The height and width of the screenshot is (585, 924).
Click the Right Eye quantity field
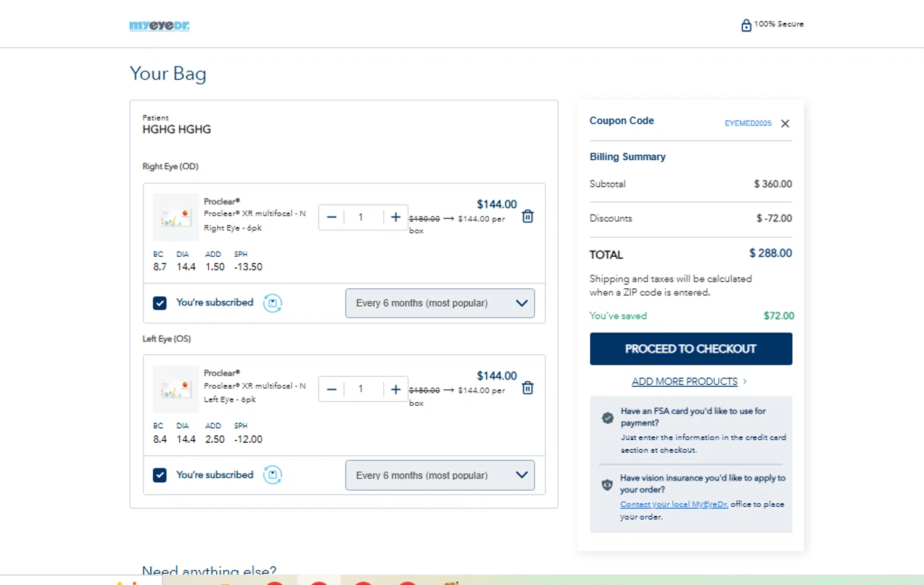363,217
